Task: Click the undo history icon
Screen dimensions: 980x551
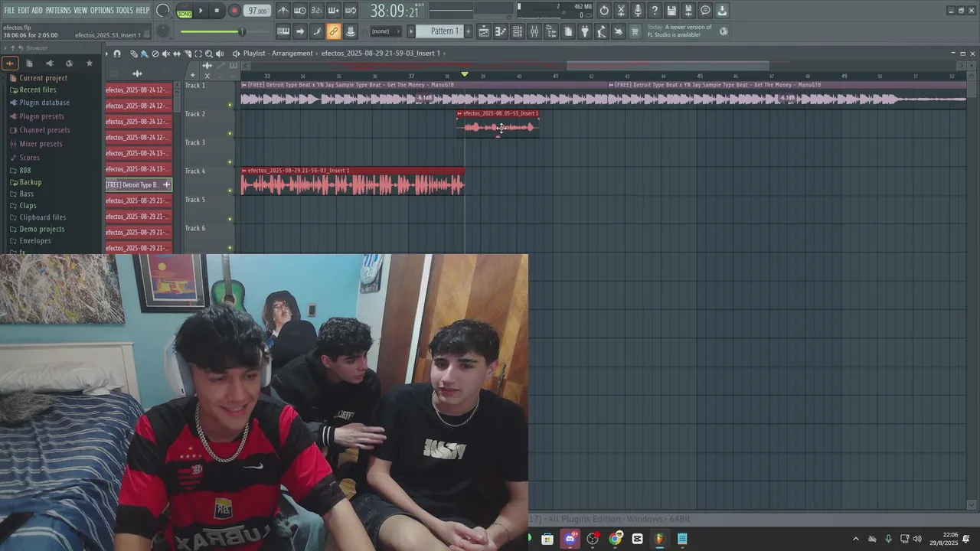Action: click(604, 11)
